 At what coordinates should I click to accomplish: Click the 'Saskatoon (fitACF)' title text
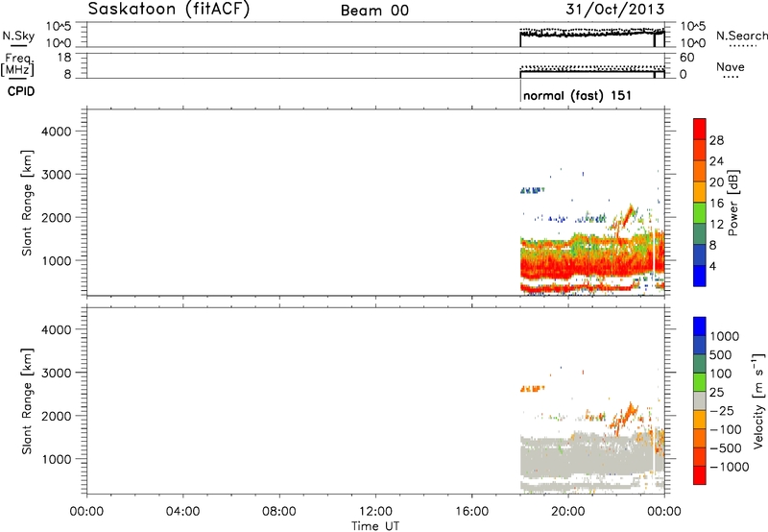(x=169, y=10)
